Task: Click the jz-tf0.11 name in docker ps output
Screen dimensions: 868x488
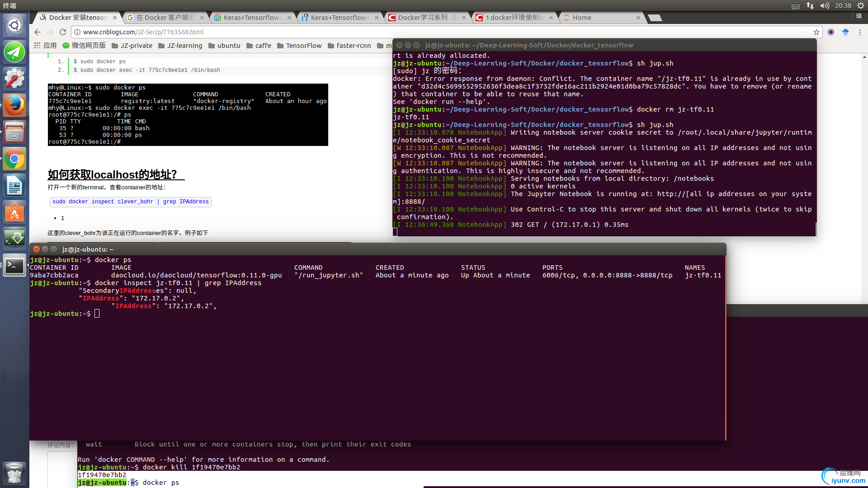Action: pos(703,275)
